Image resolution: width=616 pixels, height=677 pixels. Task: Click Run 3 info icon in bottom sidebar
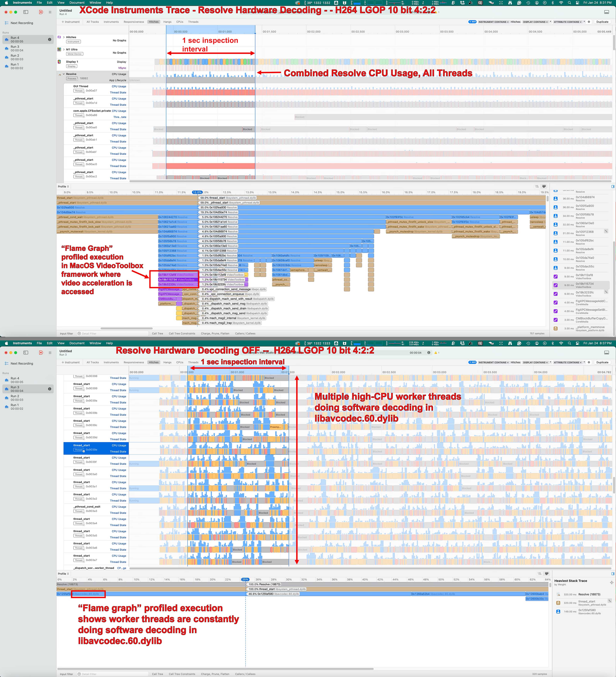pyautogui.click(x=50, y=389)
